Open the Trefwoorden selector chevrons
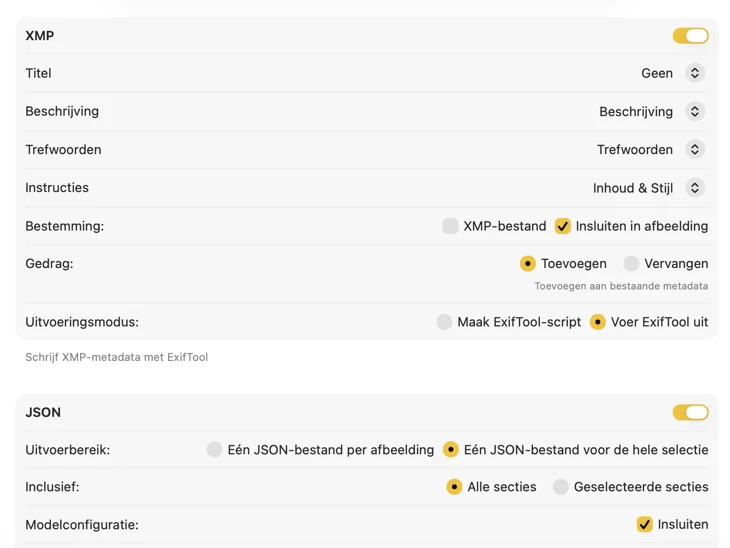Screen dimensions: 730x548 [694, 149]
